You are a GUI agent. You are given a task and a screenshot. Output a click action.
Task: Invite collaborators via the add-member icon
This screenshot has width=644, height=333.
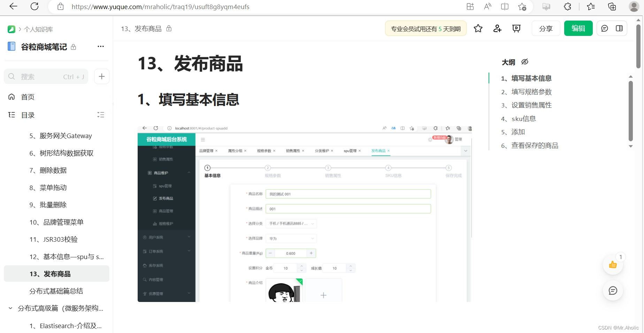click(x=497, y=28)
